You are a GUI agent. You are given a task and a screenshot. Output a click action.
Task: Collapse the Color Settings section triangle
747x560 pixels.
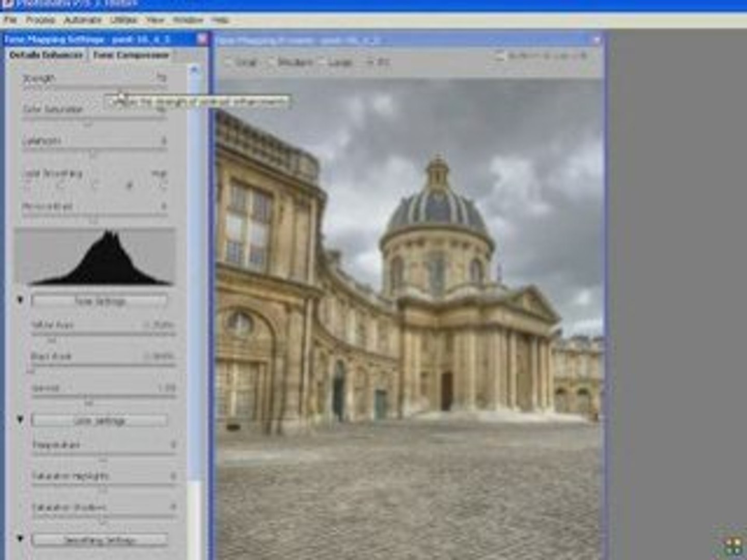click(20, 419)
